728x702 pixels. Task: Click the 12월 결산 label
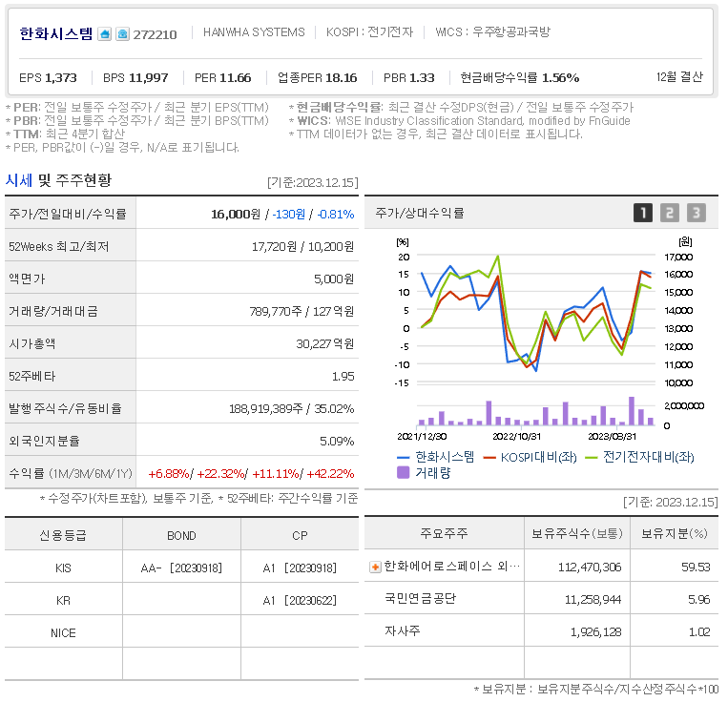pyautogui.click(x=679, y=77)
